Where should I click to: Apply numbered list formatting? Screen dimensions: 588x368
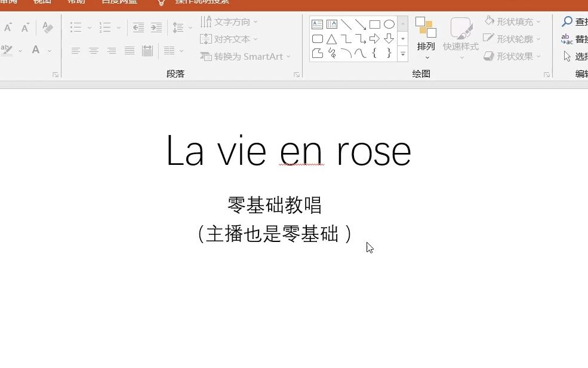(105, 27)
